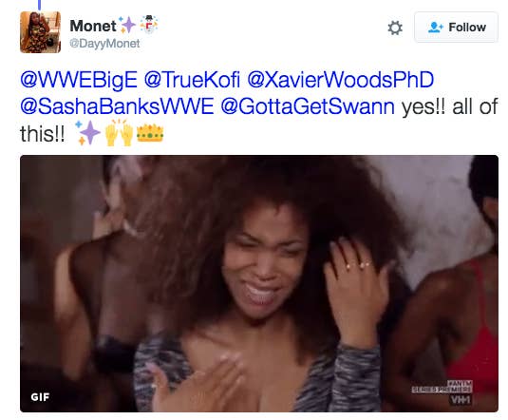Open the @SashaBanksWWE mention
Image resolution: width=508 pixels, height=420 pixels.
117,106
